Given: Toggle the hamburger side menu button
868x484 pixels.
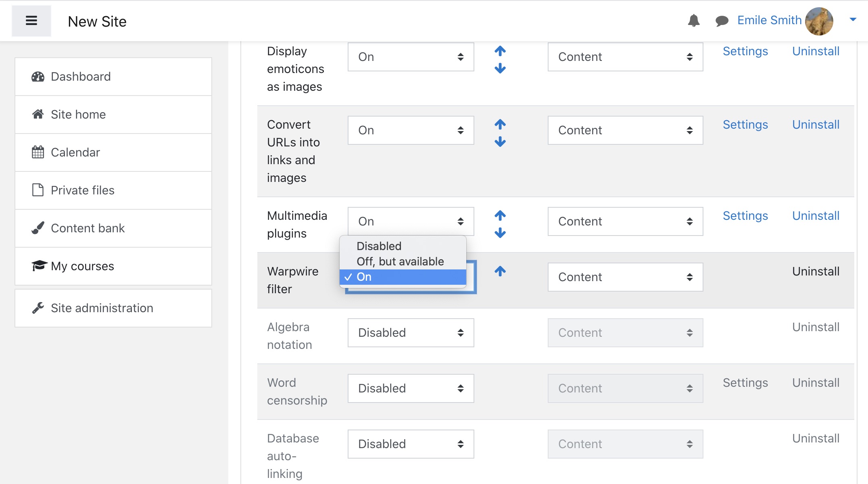Looking at the screenshot, I should pos(31,21).
